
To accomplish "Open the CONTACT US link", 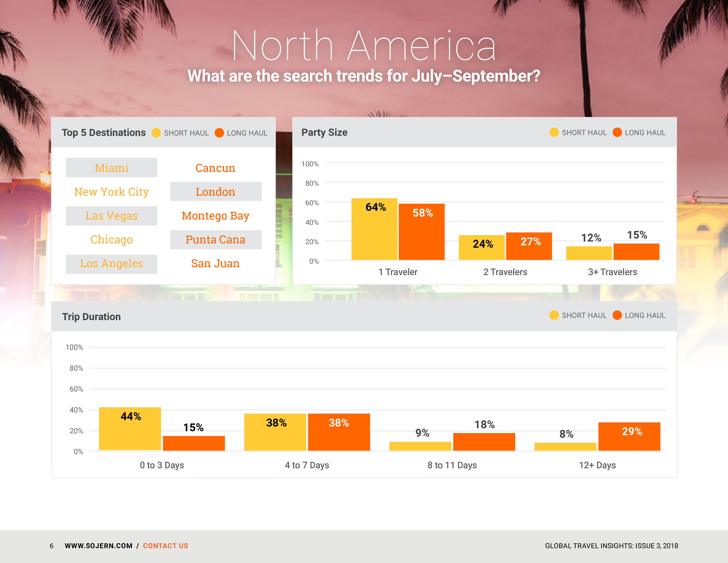I will click(165, 546).
